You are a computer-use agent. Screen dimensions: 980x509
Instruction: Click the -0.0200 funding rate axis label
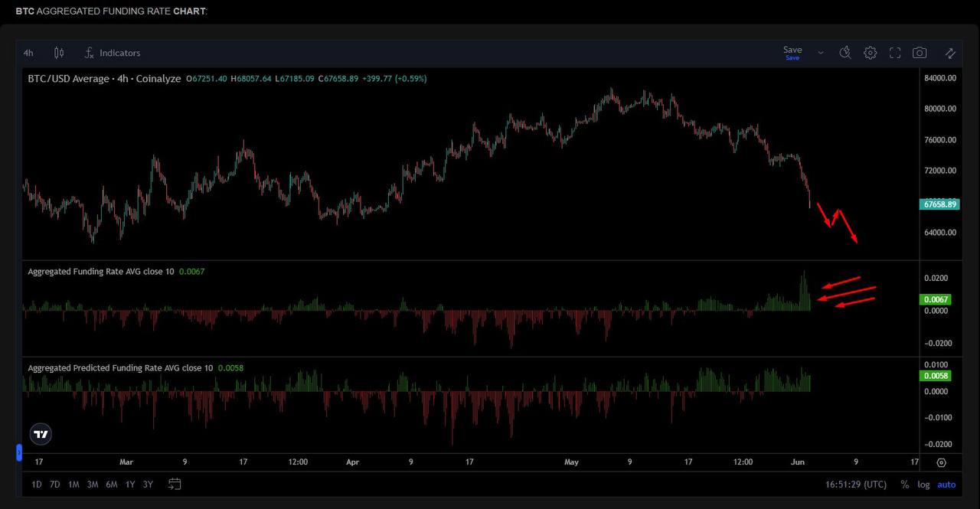(939, 344)
